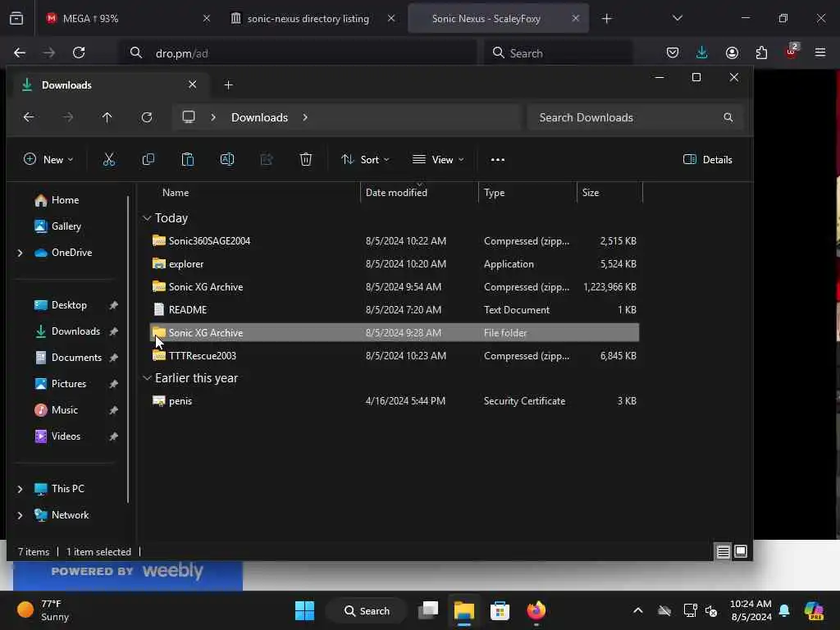Sort by Date modified column header
The height and width of the screenshot is (630, 840).
point(396,193)
